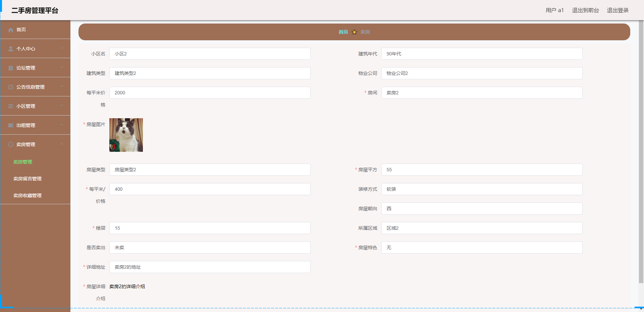
Task: Click the 个人中心 user icon
Action: tap(11, 49)
